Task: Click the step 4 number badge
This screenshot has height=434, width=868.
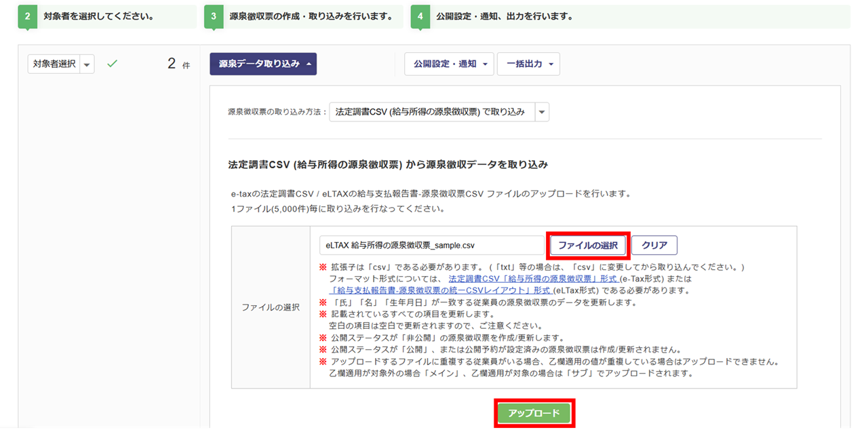Action: 420,17
